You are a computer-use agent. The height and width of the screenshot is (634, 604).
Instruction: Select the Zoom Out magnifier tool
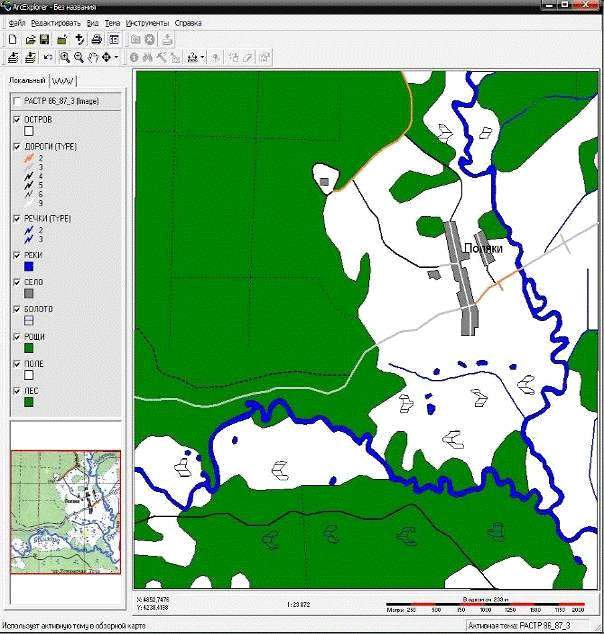pos(78,57)
